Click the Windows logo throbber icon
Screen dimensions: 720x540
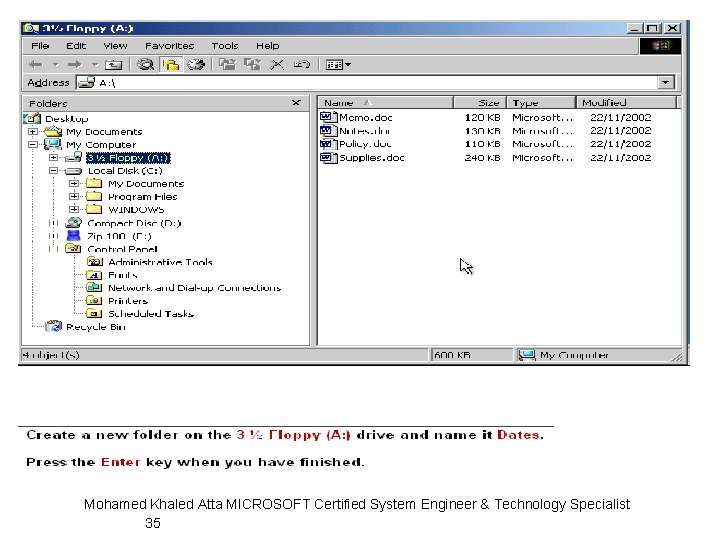coord(660,46)
